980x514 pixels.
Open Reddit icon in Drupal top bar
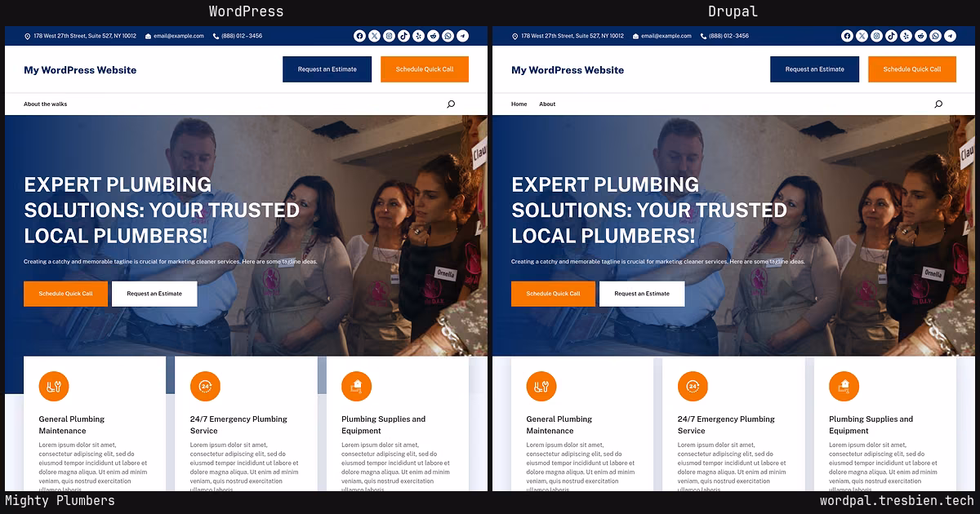920,36
